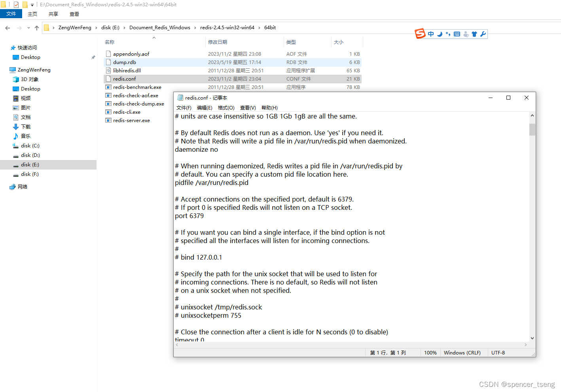Select redis-cli.exe icon

coord(108,112)
